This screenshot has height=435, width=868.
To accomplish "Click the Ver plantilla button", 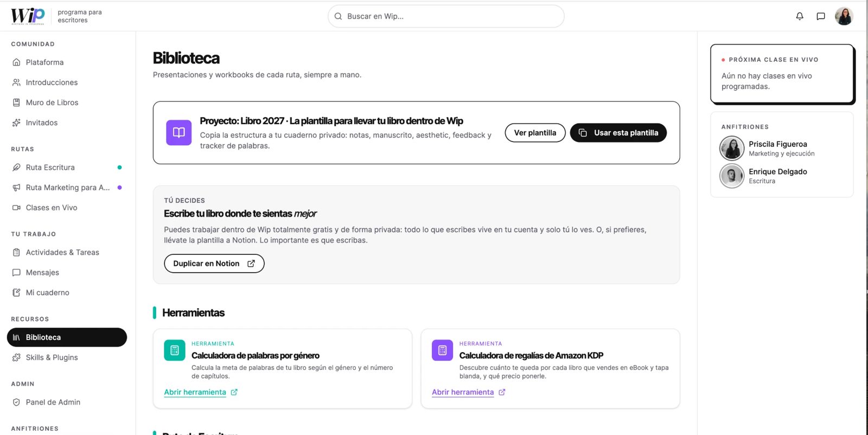I will coord(535,133).
